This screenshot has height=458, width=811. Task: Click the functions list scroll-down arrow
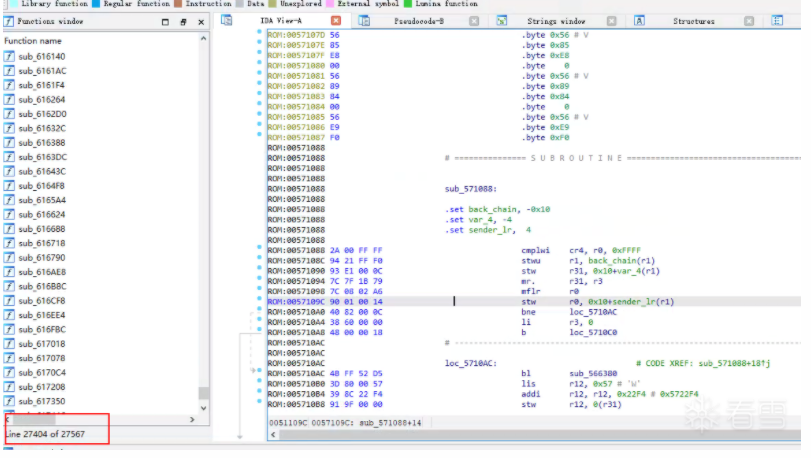204,408
